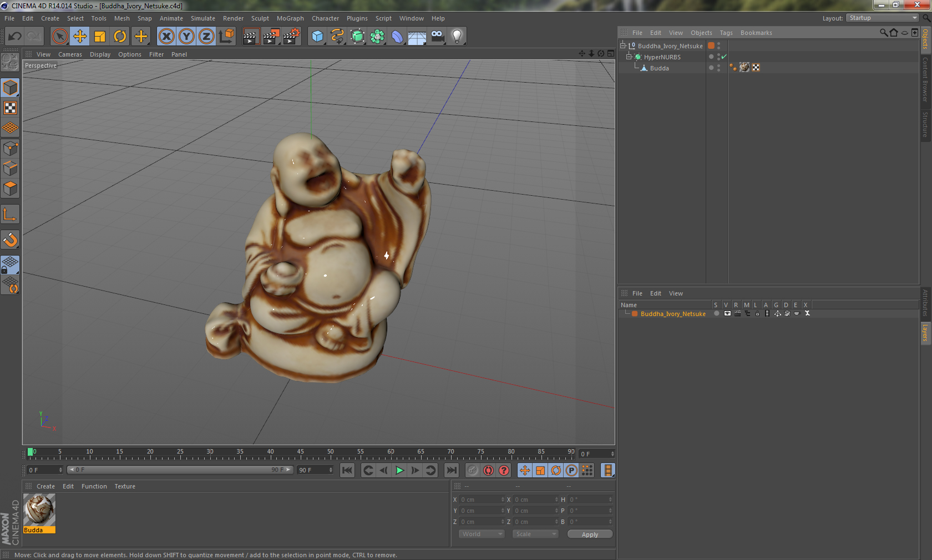This screenshot has height=560, width=932.
Task: Add a Cube primitive object
Action: pyautogui.click(x=317, y=37)
